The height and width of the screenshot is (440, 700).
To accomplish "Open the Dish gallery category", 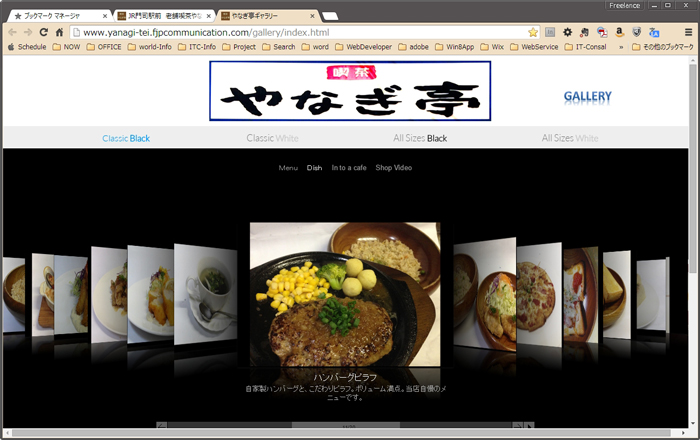I will coord(314,168).
